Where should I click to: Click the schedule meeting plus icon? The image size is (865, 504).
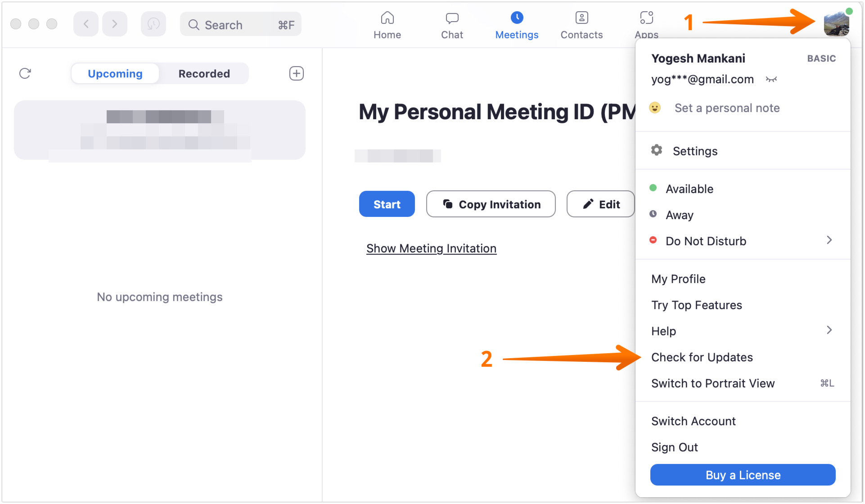coord(296,73)
